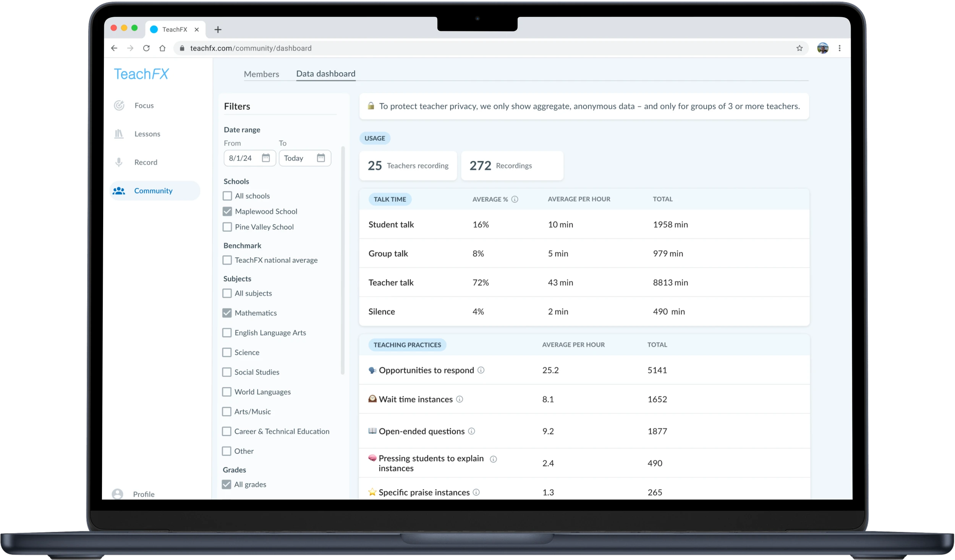Click info icon next to Average %
This screenshot has height=560, width=955.
pos(515,199)
